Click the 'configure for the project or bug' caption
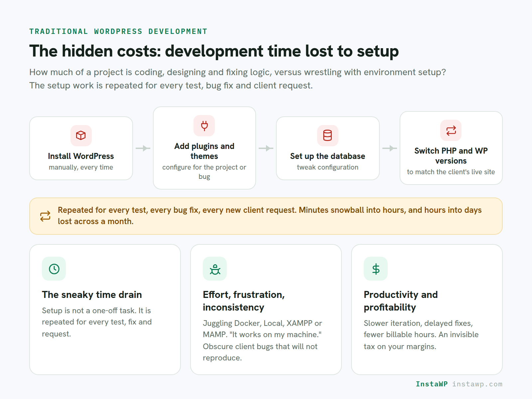Viewport: 532px width, 399px height. click(204, 172)
